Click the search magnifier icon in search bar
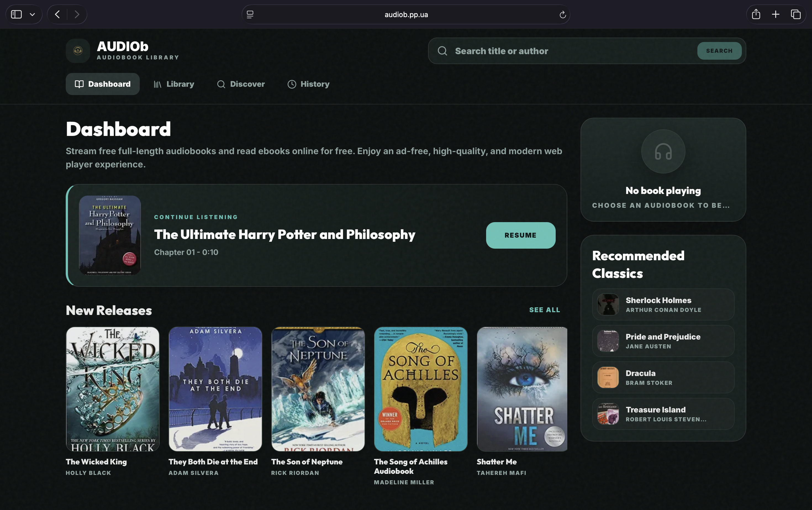The height and width of the screenshot is (510, 812). pyautogui.click(x=442, y=51)
